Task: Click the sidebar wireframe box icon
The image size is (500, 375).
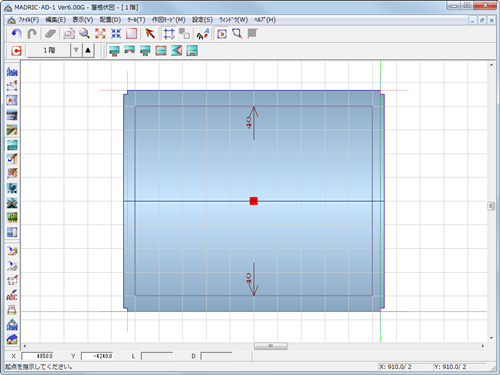Action: tap(12, 280)
